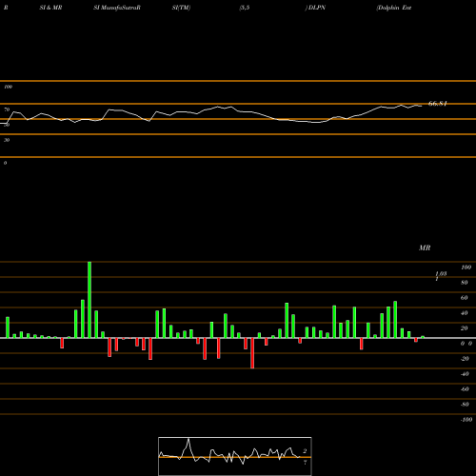The height and width of the screenshot is (476, 476).
Task: Select the deepest red bar in MR histogram
Action: (x=252, y=353)
